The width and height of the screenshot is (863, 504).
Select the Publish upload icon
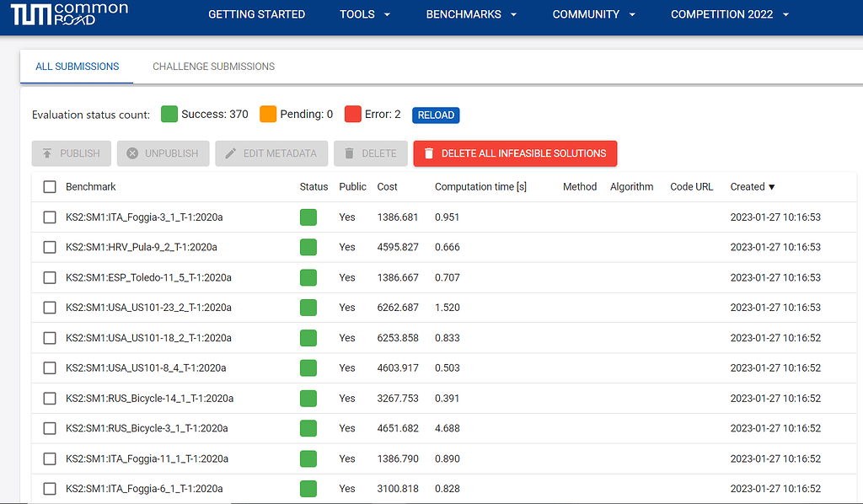(x=46, y=153)
